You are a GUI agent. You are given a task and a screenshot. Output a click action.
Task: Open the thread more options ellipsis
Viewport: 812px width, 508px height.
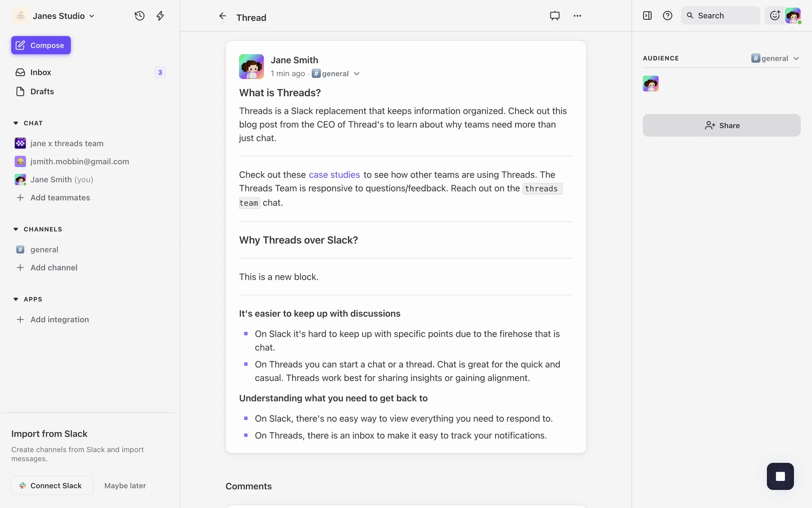(x=577, y=16)
